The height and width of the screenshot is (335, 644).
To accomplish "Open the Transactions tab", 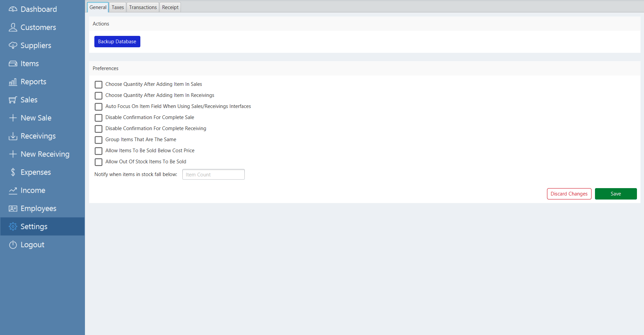I will (143, 7).
